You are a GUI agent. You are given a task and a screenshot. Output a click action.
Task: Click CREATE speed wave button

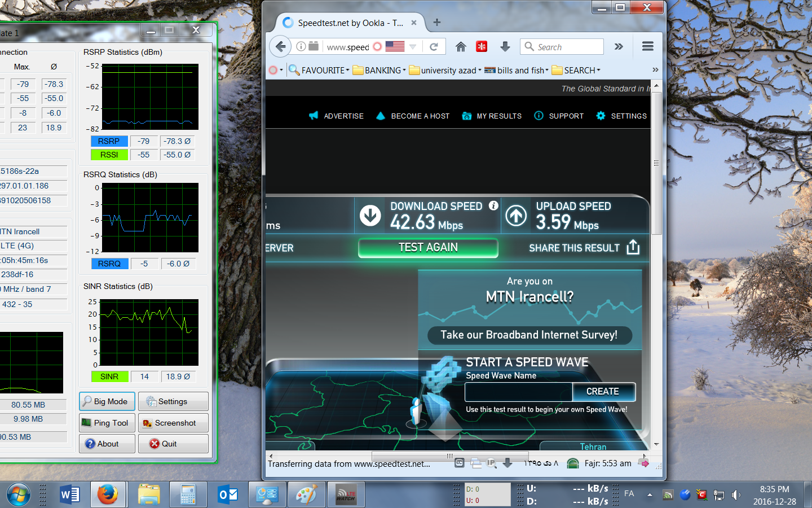(603, 392)
